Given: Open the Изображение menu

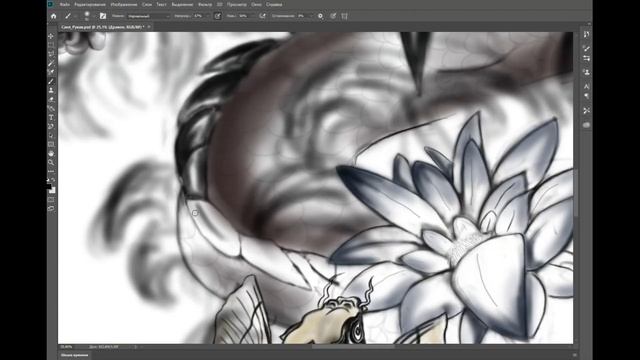Looking at the screenshot, I should 124,4.
